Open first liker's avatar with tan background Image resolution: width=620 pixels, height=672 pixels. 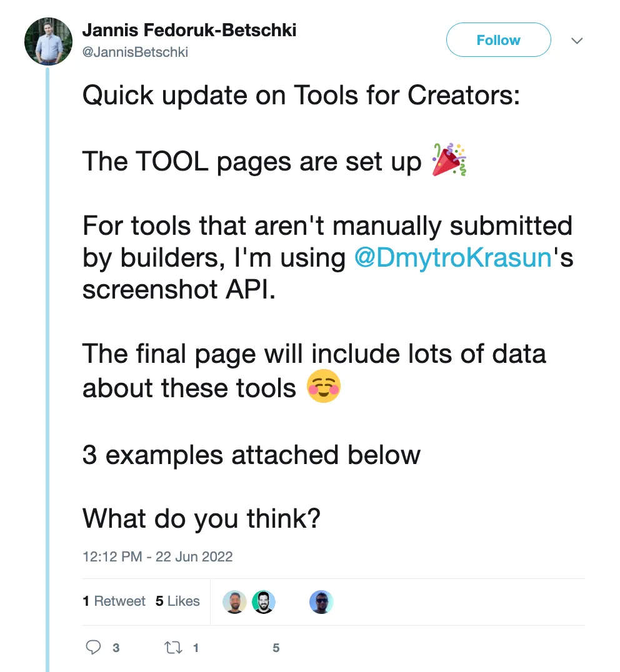tap(234, 601)
